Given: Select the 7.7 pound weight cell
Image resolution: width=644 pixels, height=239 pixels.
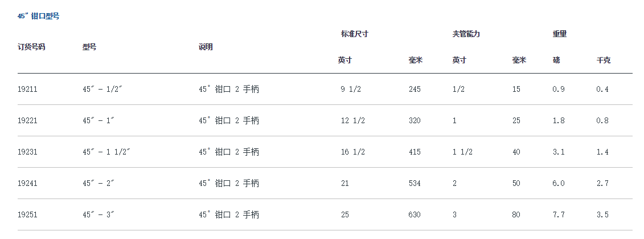Looking at the screenshot, I should point(559,214).
